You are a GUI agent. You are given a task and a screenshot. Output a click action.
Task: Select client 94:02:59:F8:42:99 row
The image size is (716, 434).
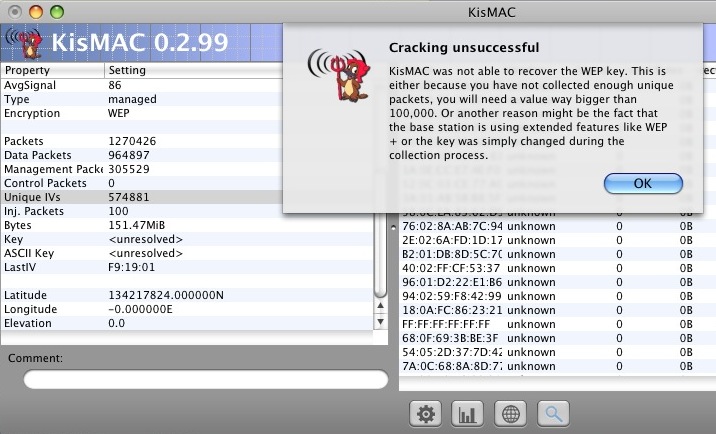click(x=557, y=296)
